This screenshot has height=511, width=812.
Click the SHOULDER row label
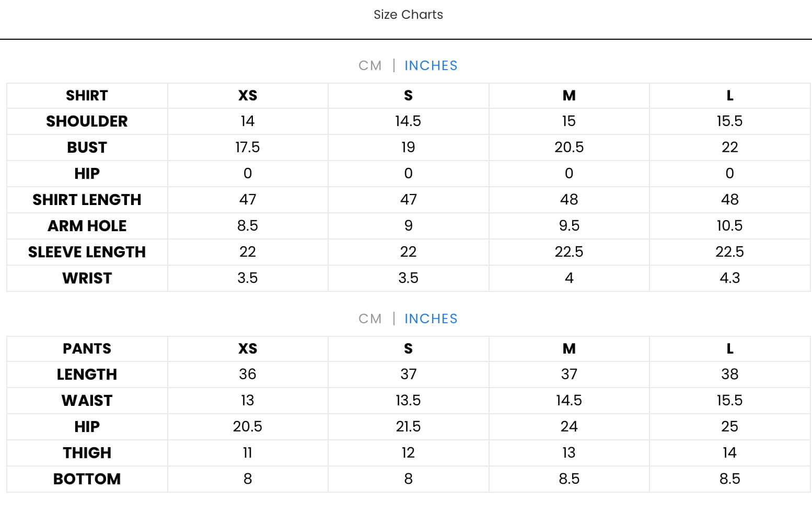click(87, 121)
